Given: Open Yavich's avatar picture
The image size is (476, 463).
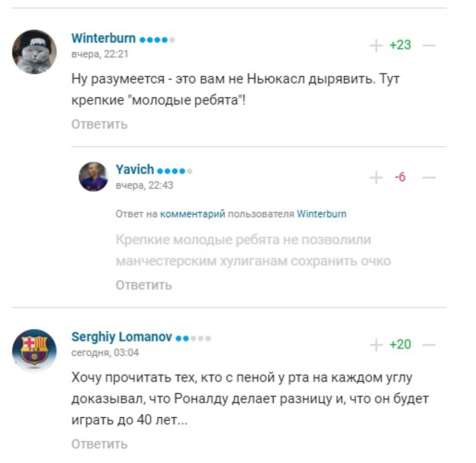Looking at the screenshot, I should pyautogui.click(x=93, y=177).
